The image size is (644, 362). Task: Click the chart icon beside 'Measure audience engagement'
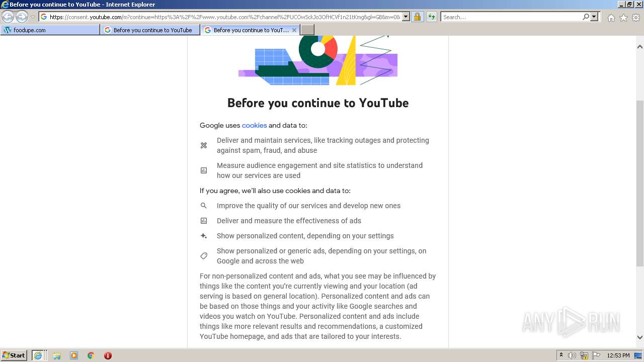[x=204, y=170]
